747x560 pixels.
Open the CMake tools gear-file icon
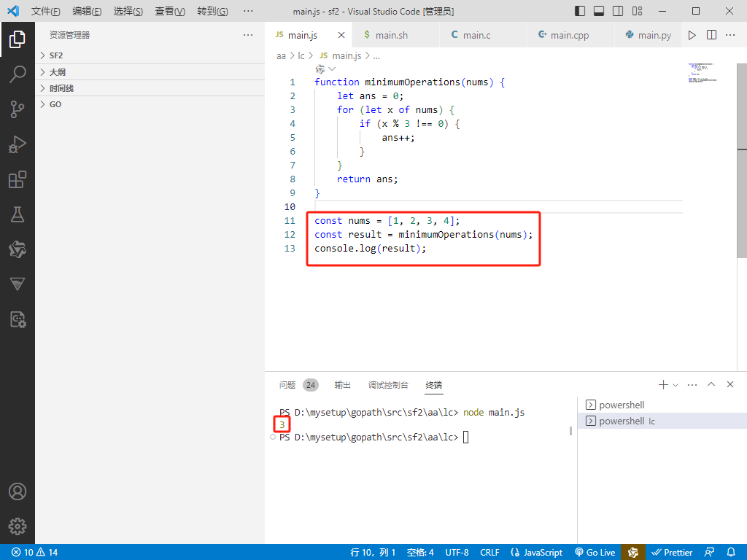coord(18,319)
